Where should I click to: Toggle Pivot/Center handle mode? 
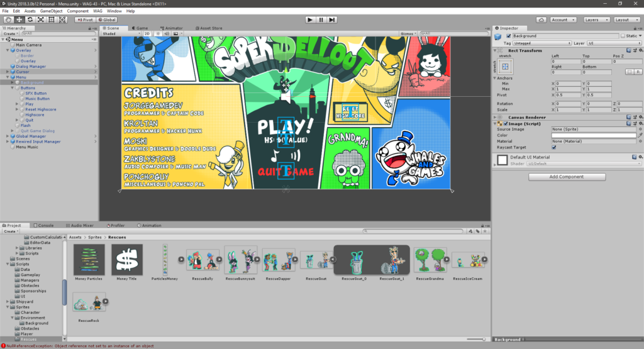86,19
